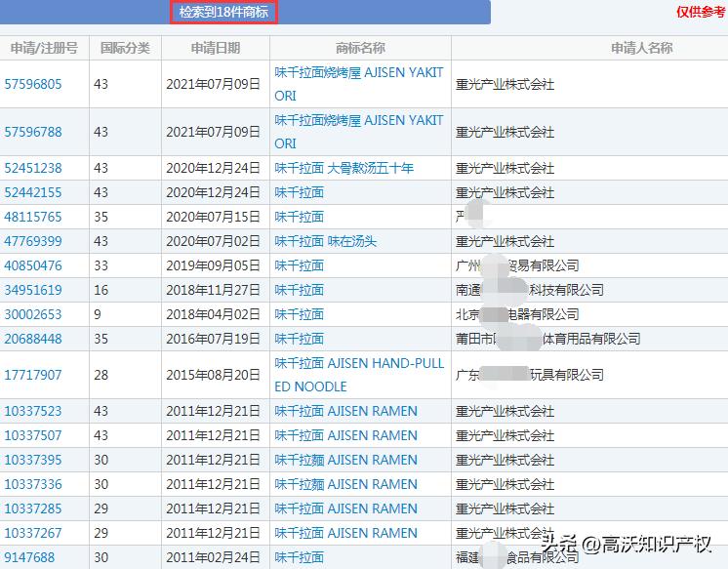The image size is (728, 569).
Task: Click the 国际分类 column header
Action: [125, 48]
